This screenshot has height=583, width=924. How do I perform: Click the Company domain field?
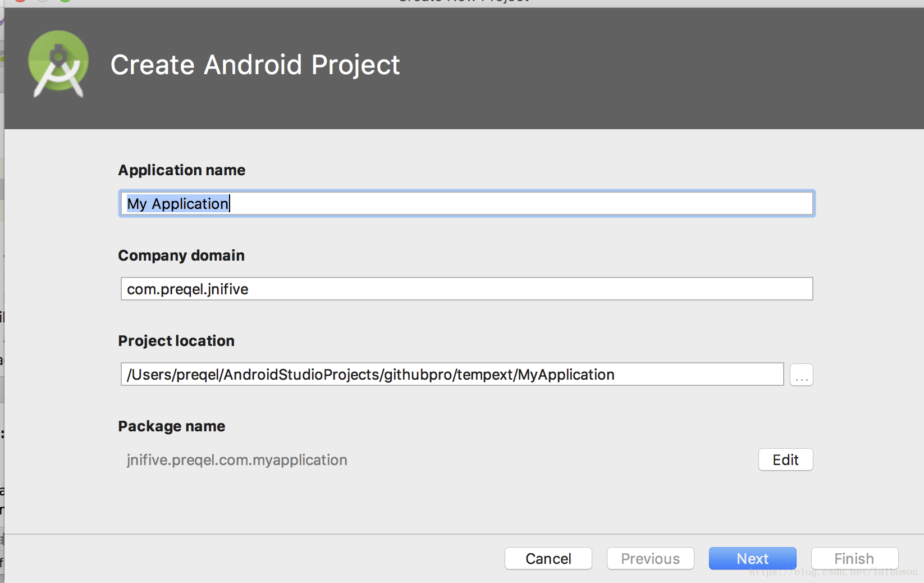click(466, 289)
